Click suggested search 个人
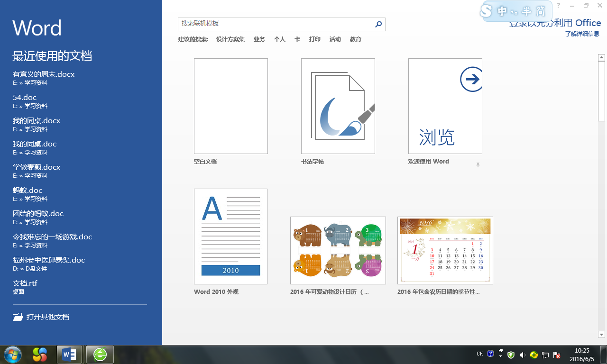Image resolution: width=607 pixels, height=364 pixels. (280, 39)
